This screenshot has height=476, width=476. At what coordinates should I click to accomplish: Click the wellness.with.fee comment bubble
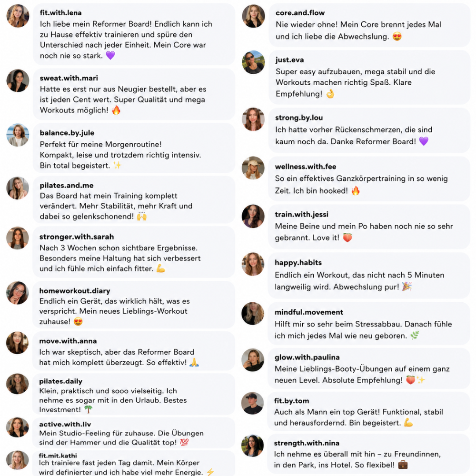(x=369, y=179)
